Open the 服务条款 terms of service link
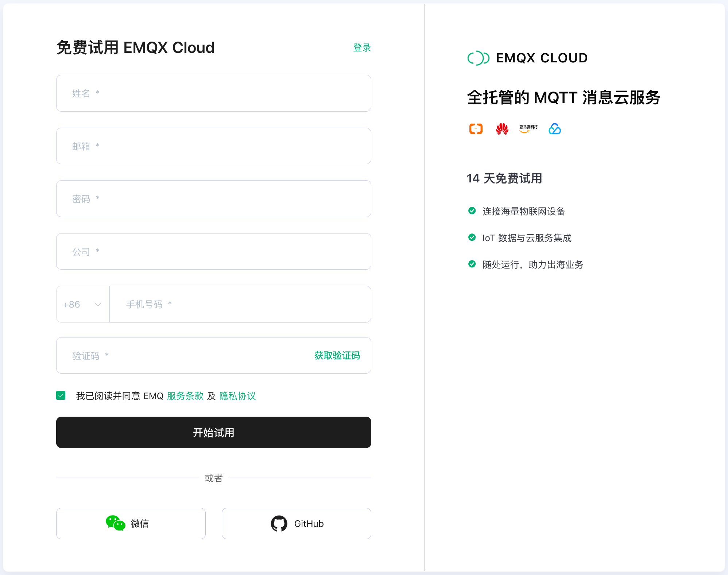Viewport: 728px width, 575px height. tap(185, 396)
